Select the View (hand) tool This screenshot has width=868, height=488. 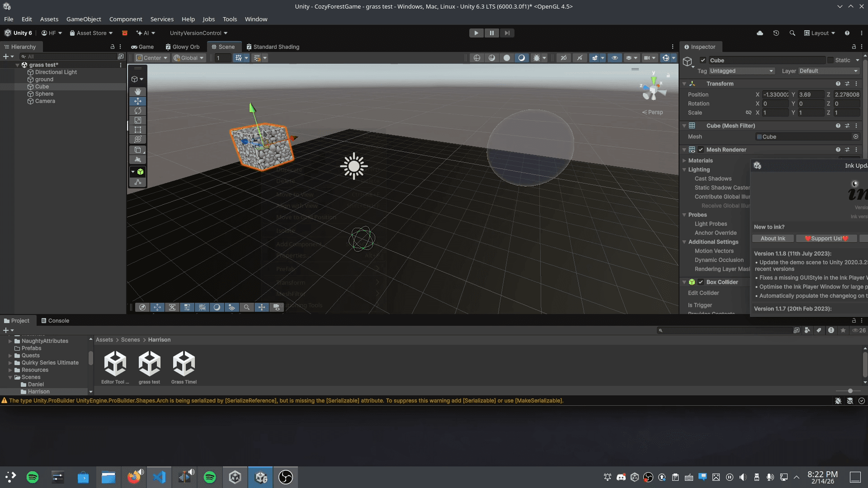pyautogui.click(x=138, y=92)
